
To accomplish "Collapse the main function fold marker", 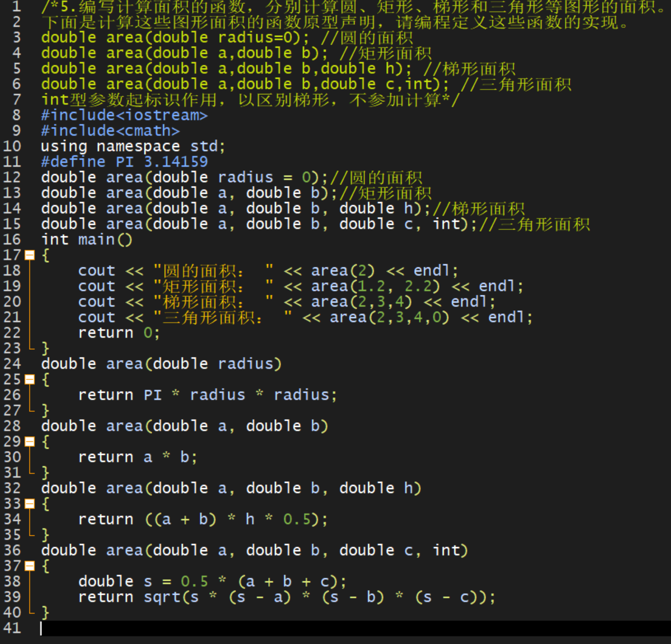I will (30, 255).
